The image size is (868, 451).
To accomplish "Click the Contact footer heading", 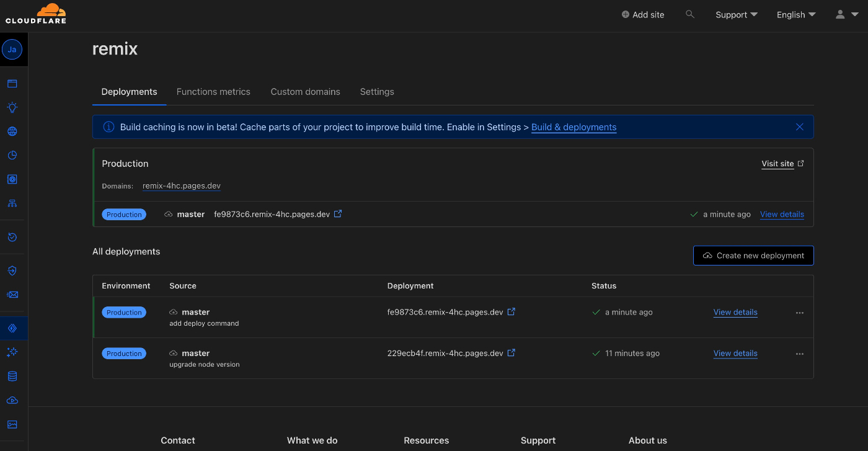I will pyautogui.click(x=178, y=440).
